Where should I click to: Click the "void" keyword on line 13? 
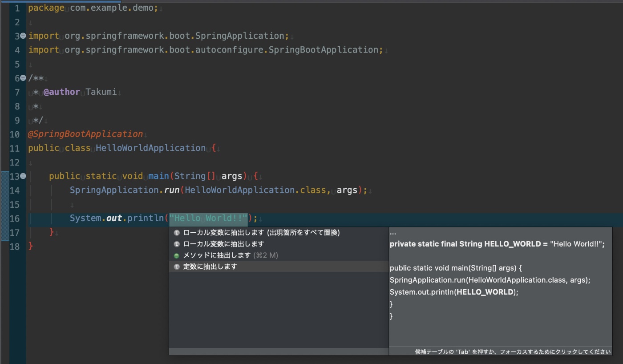click(133, 176)
